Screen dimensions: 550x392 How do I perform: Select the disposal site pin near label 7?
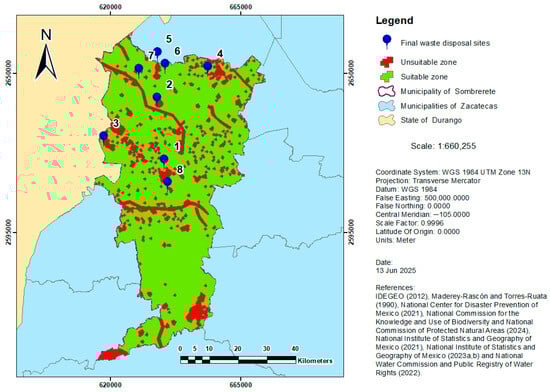coord(157,54)
